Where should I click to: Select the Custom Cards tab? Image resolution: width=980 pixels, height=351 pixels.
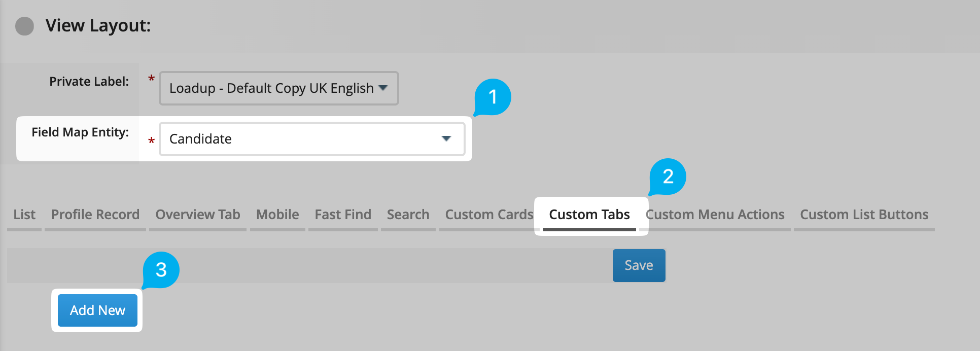tap(489, 215)
